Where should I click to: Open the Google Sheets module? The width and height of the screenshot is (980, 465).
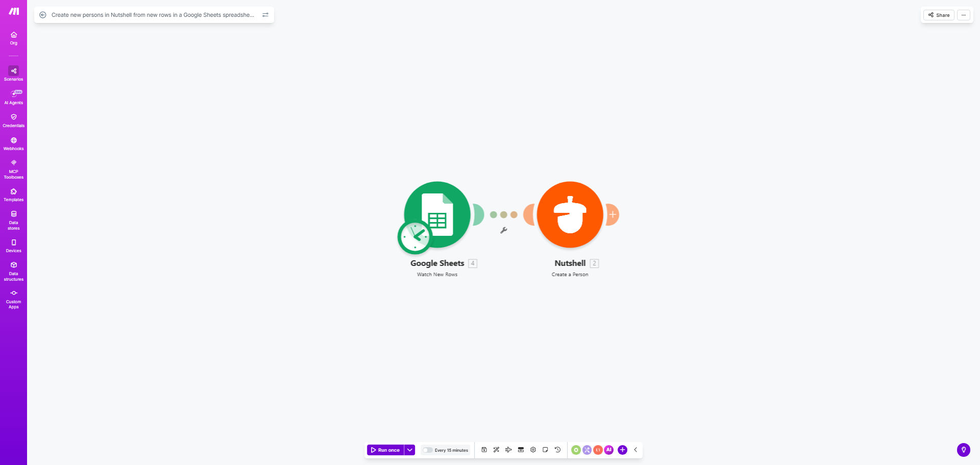pos(437,215)
